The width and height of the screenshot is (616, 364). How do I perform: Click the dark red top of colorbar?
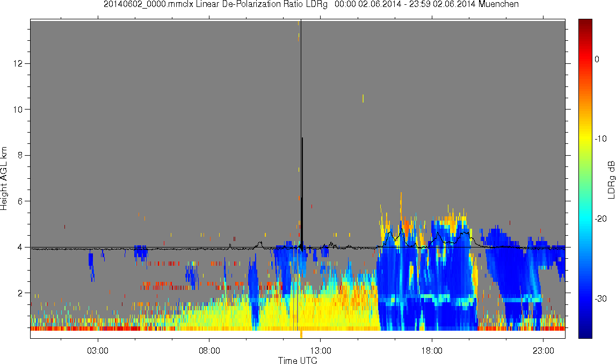(x=585, y=24)
